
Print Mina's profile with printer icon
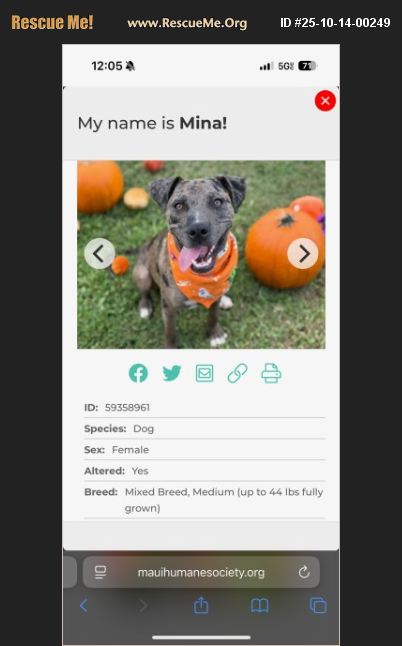[x=271, y=373]
